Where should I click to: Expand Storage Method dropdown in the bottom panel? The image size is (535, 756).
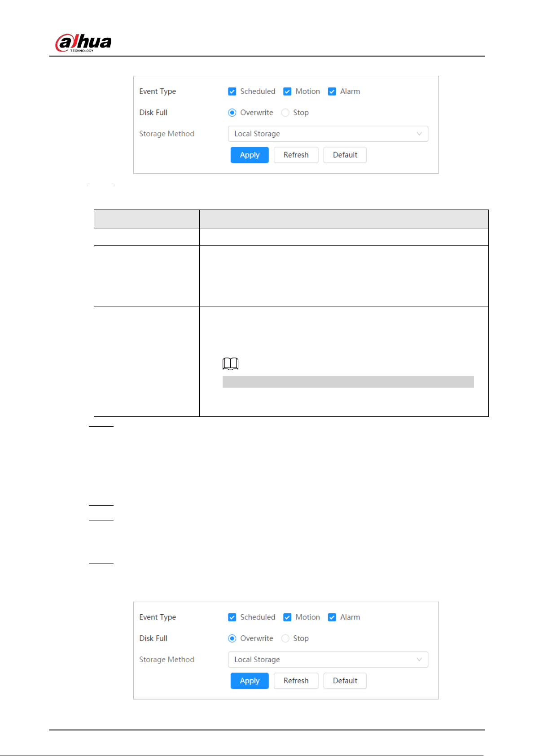[328, 660]
